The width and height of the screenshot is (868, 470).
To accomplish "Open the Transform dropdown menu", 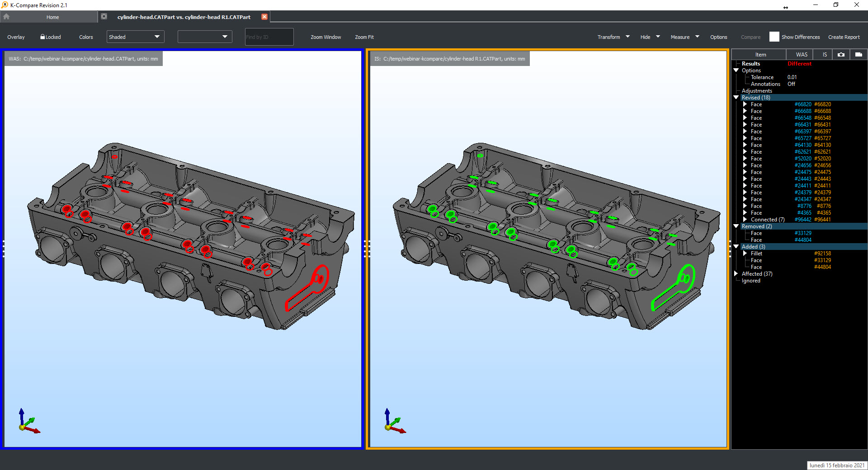I will click(613, 37).
